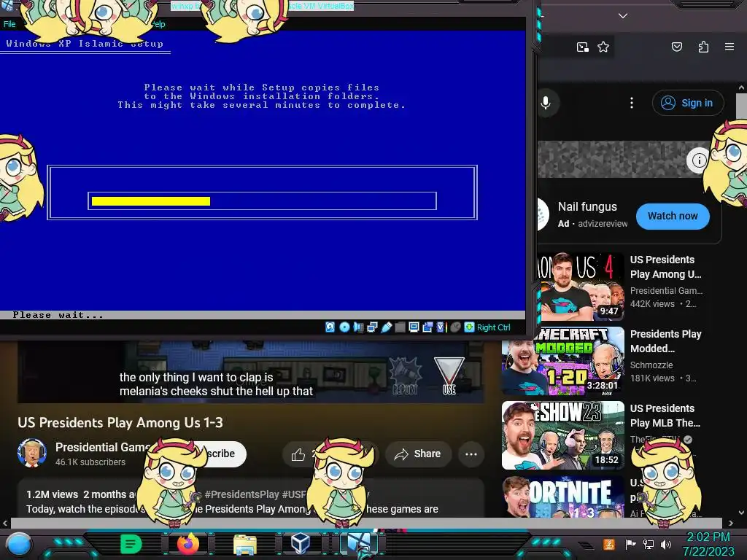Open the Firefox extensions puzzle icon

(x=704, y=47)
